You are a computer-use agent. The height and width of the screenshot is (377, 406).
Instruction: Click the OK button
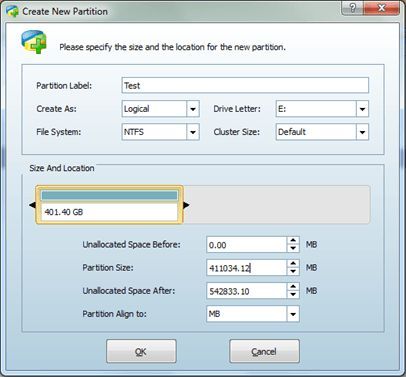click(141, 351)
